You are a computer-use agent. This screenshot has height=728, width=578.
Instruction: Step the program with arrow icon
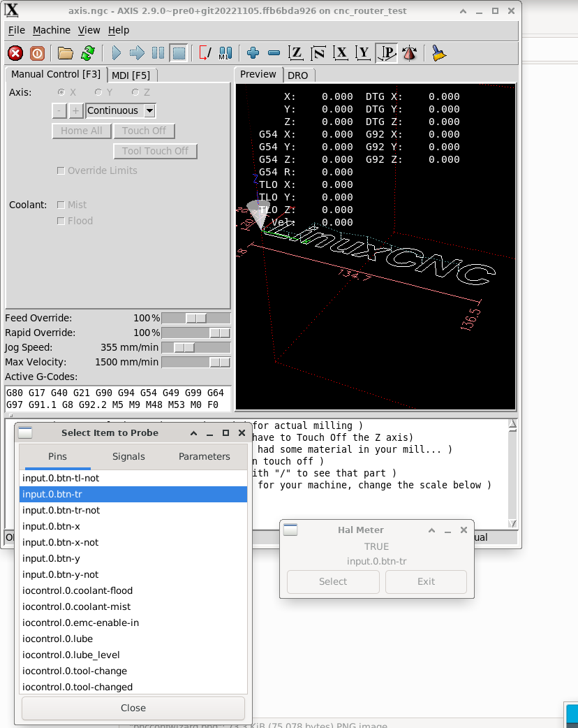coord(137,53)
